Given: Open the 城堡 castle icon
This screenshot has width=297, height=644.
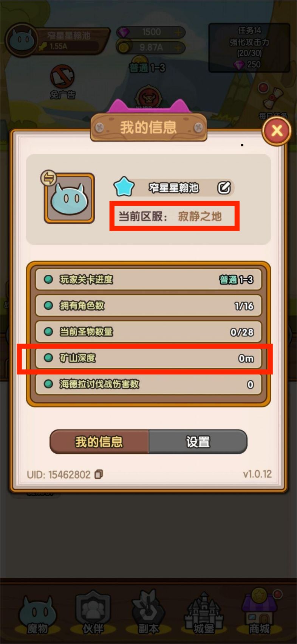Looking at the screenshot, I should click(204, 614).
